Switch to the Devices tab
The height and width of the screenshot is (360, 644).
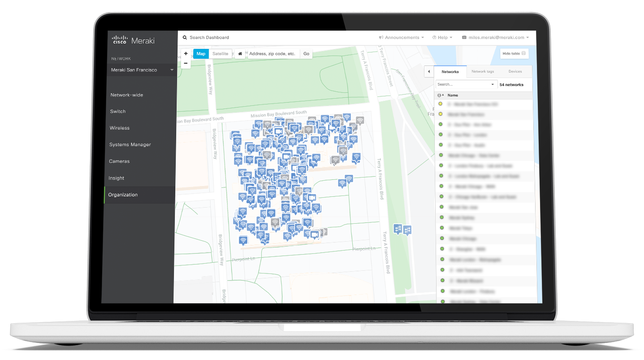pyautogui.click(x=515, y=72)
